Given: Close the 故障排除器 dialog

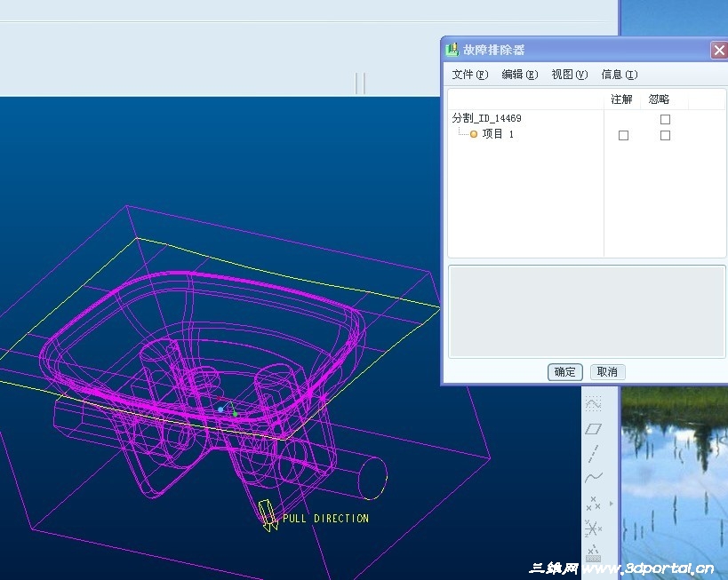Looking at the screenshot, I should 719,50.
